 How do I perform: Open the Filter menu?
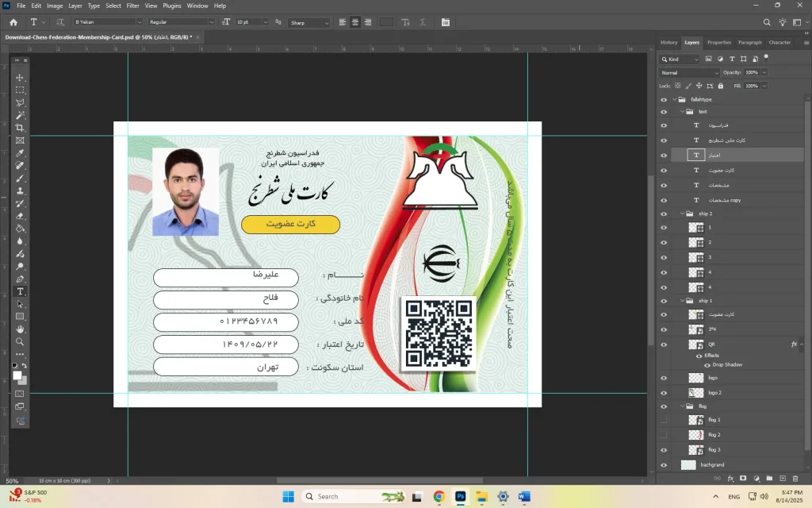132,6
